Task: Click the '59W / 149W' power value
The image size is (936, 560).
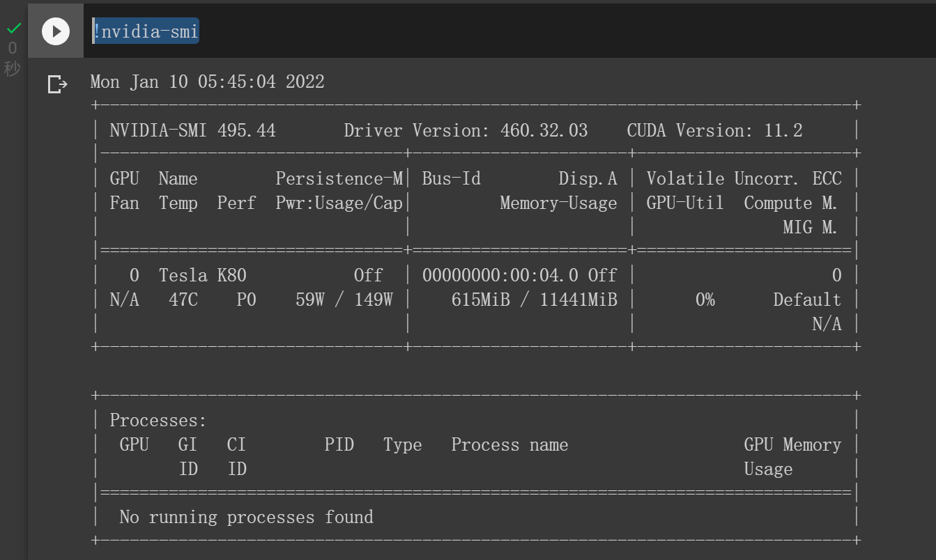Action: coord(344,300)
